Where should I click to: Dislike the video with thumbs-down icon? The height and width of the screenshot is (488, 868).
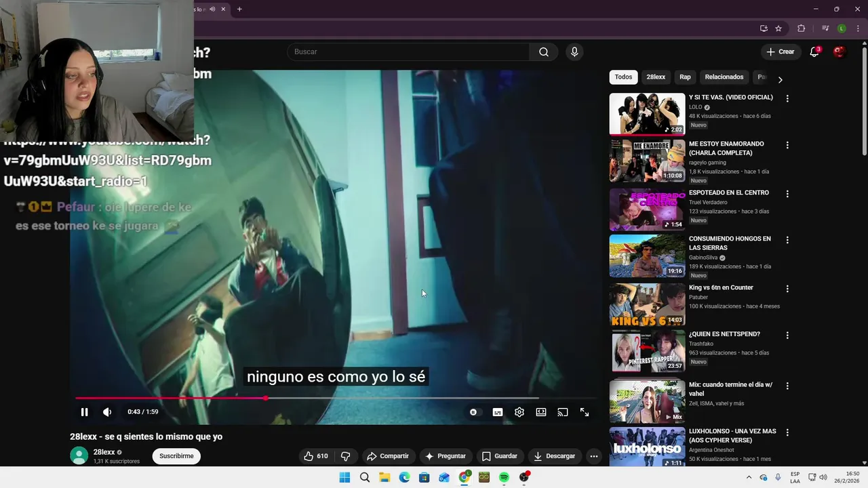click(x=345, y=456)
